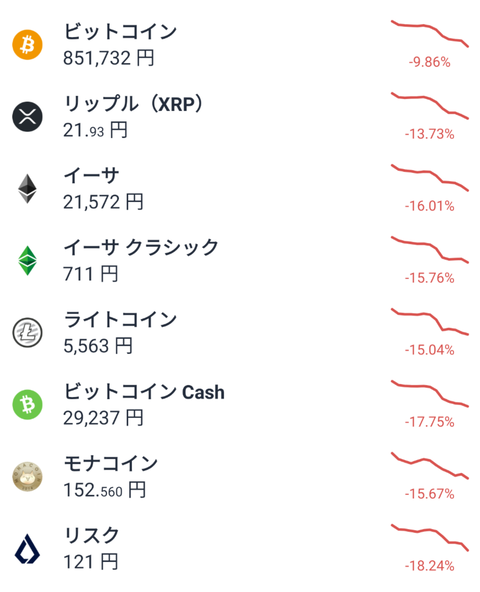Select the Monacoin cat coin icon
This screenshot has width=480, height=592.
(x=27, y=477)
